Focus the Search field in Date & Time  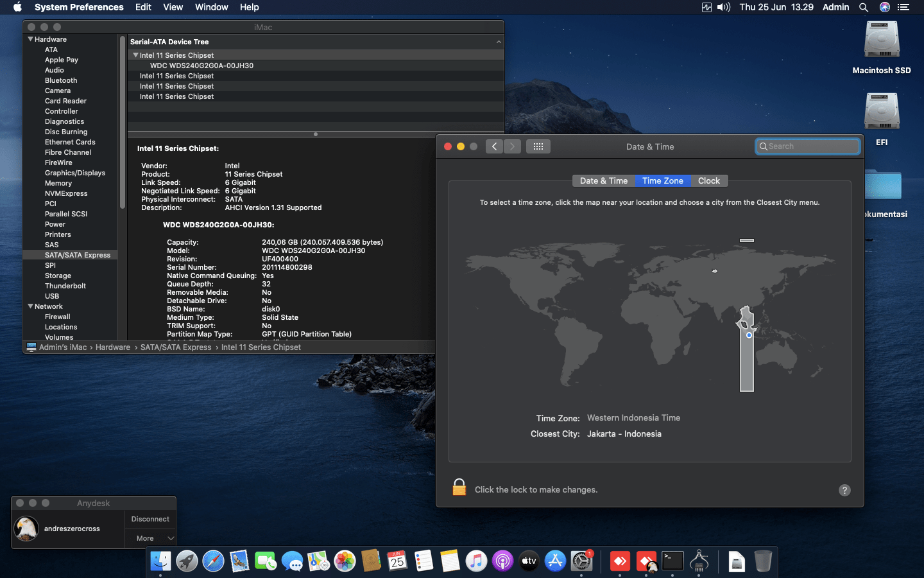pos(807,146)
